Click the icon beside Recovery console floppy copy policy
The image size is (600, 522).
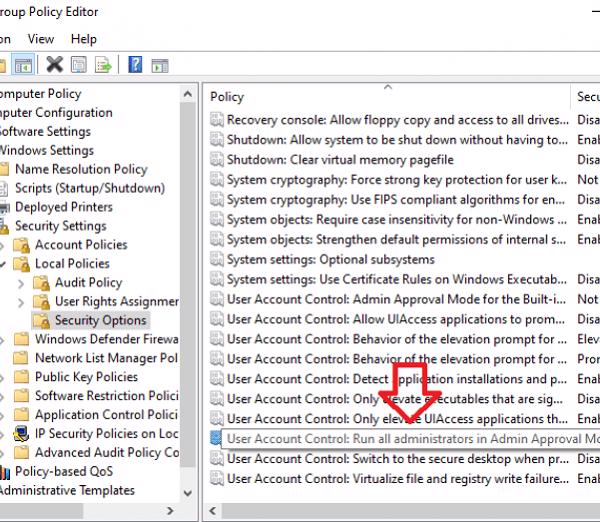pos(217,120)
